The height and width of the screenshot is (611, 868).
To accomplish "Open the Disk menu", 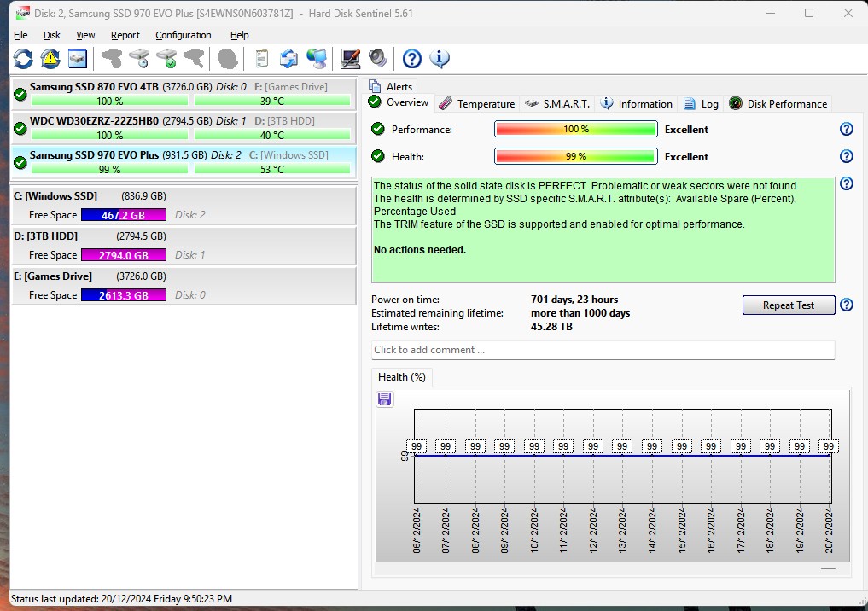I will click(51, 35).
